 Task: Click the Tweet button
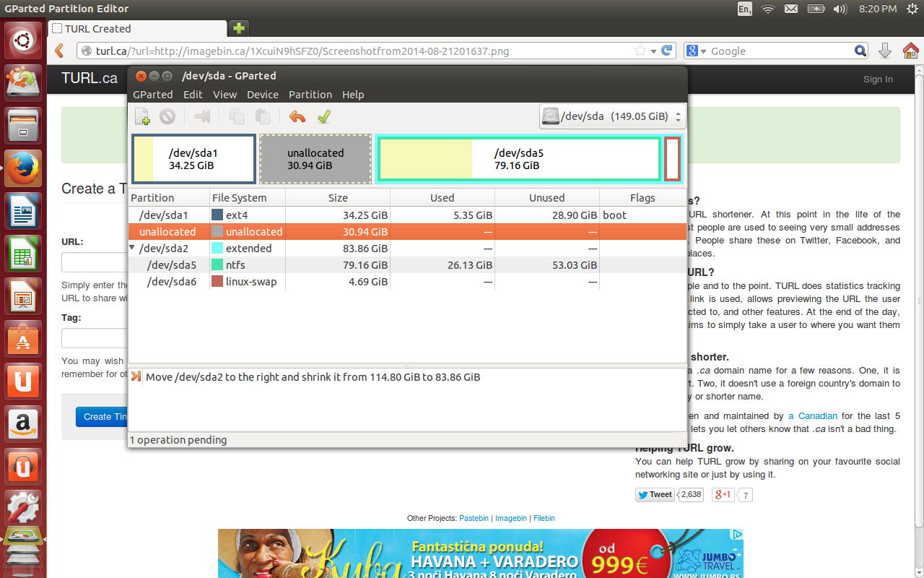[655, 495]
